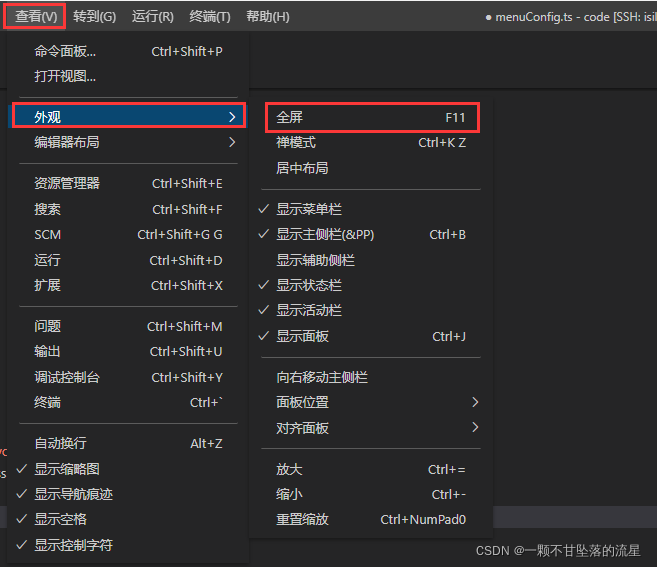The height and width of the screenshot is (567, 657).
Task: Open the 转到(G) menu
Action: tap(94, 16)
